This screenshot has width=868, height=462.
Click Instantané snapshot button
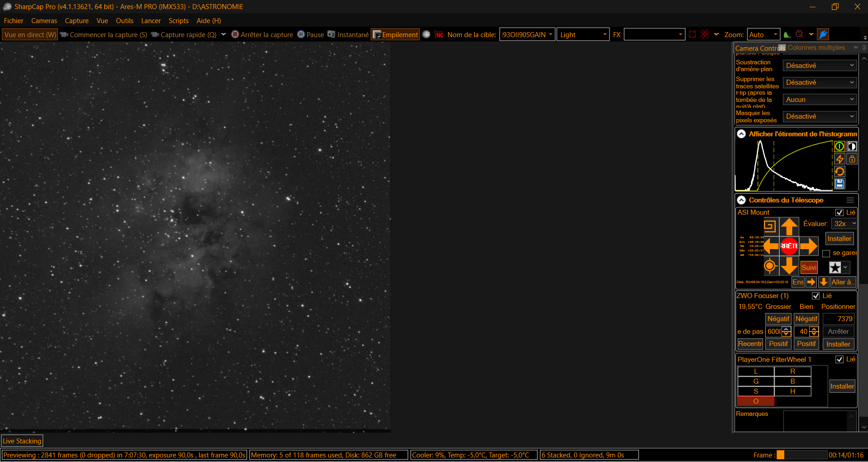[x=348, y=34]
